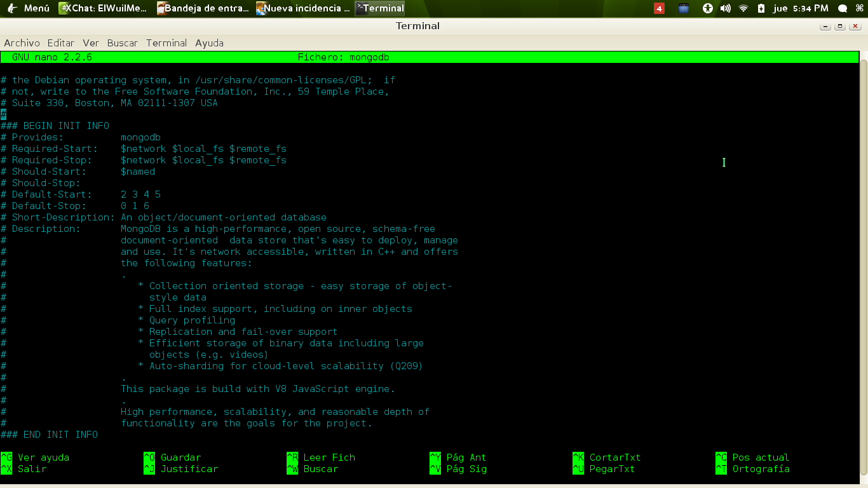Open the red notification counter showing 4
This screenshot has height=488, width=868.
659,8
